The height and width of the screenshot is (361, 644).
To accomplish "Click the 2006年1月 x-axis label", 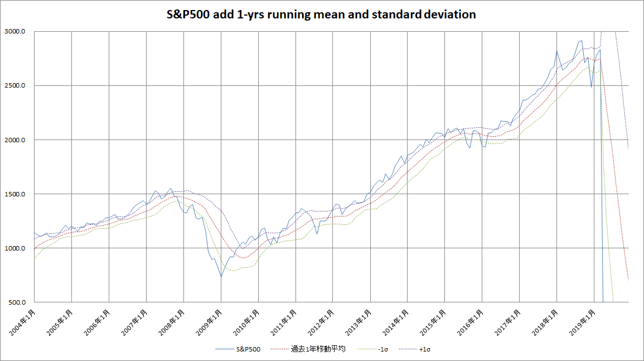I will coord(98,323).
